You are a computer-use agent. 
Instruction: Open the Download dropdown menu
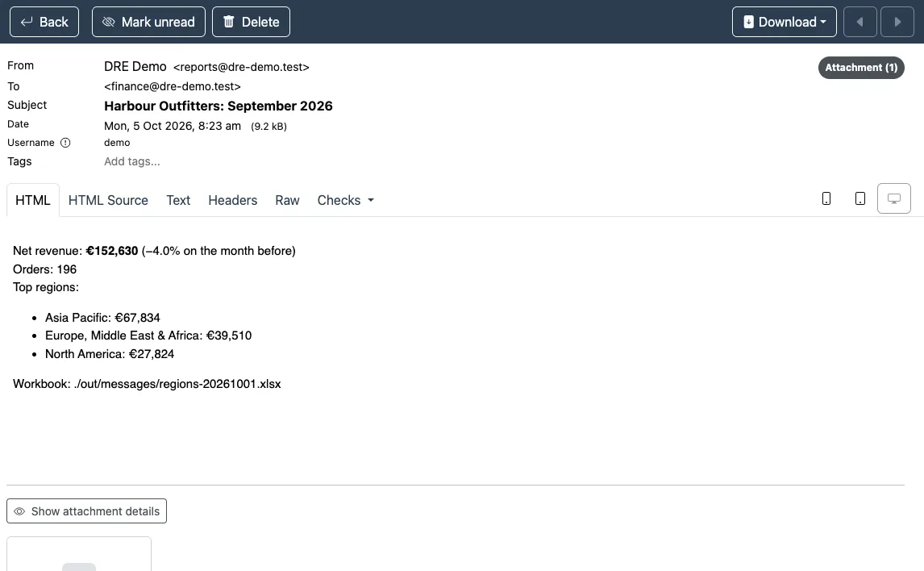tap(785, 22)
